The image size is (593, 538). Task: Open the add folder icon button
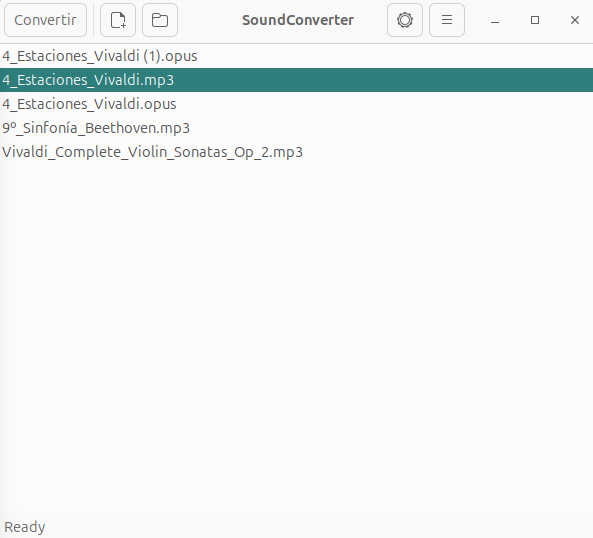click(x=160, y=20)
